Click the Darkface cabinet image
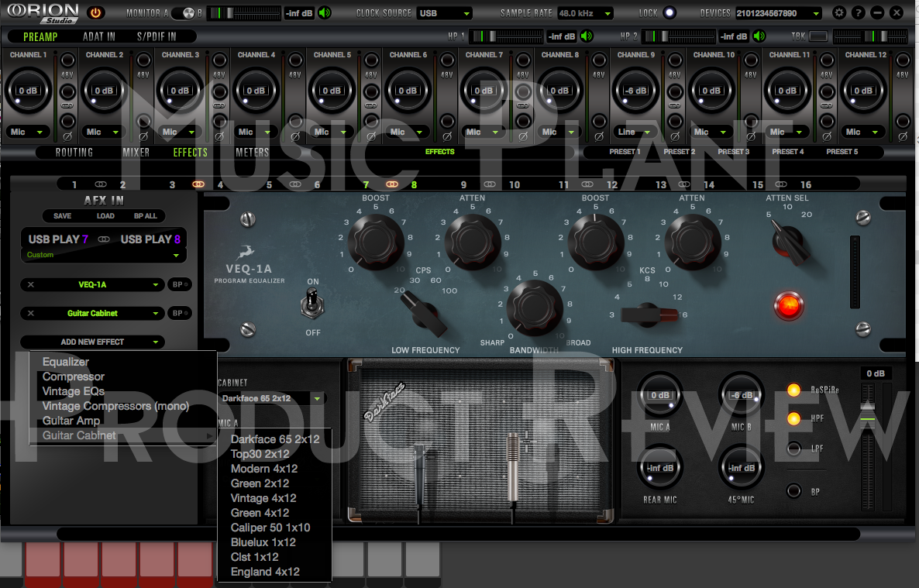 (480, 441)
